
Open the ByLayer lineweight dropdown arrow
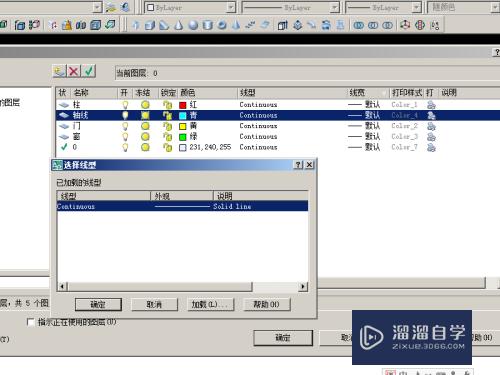point(416,7)
